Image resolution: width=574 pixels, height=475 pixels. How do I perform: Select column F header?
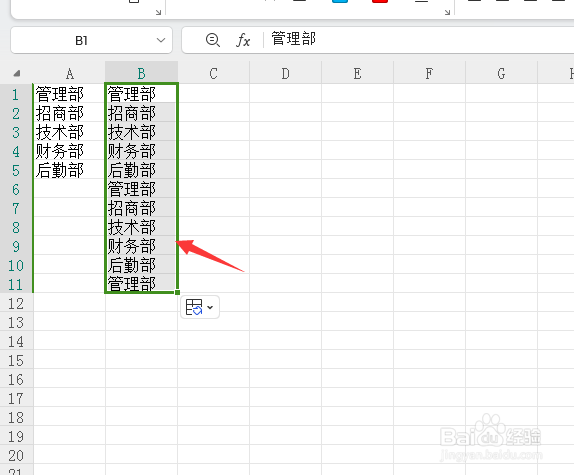coord(429,74)
